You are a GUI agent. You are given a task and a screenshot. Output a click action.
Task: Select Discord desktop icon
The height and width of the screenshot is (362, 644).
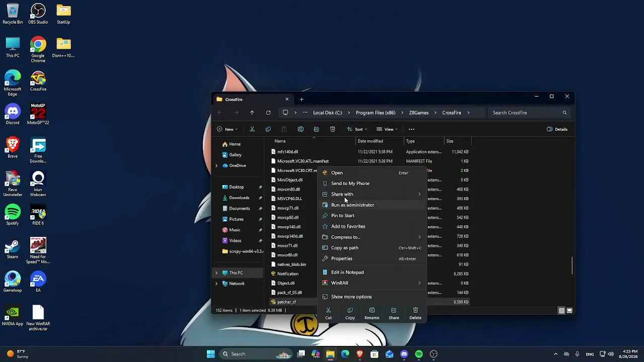click(13, 115)
